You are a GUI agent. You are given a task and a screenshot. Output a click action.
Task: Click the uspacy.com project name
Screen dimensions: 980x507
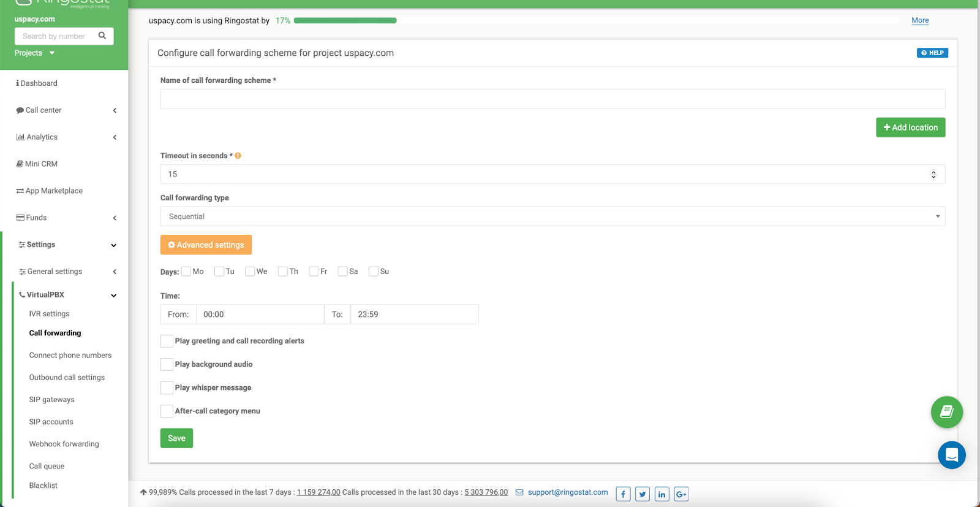(34, 19)
